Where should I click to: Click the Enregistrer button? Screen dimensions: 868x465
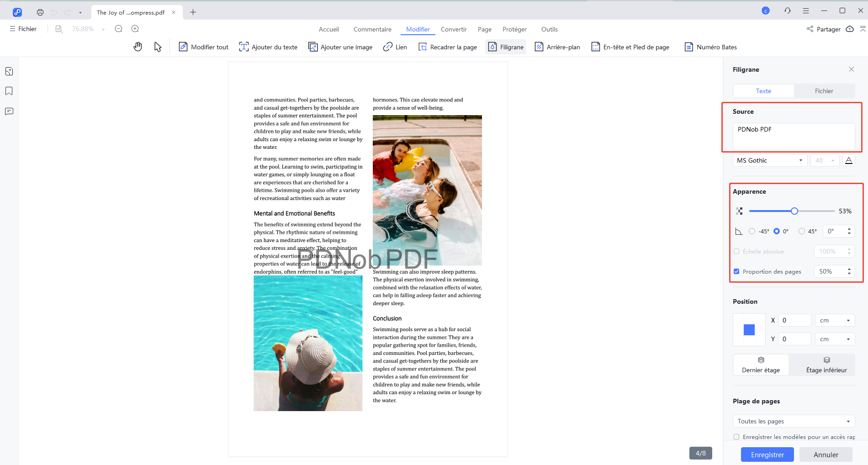click(767, 454)
